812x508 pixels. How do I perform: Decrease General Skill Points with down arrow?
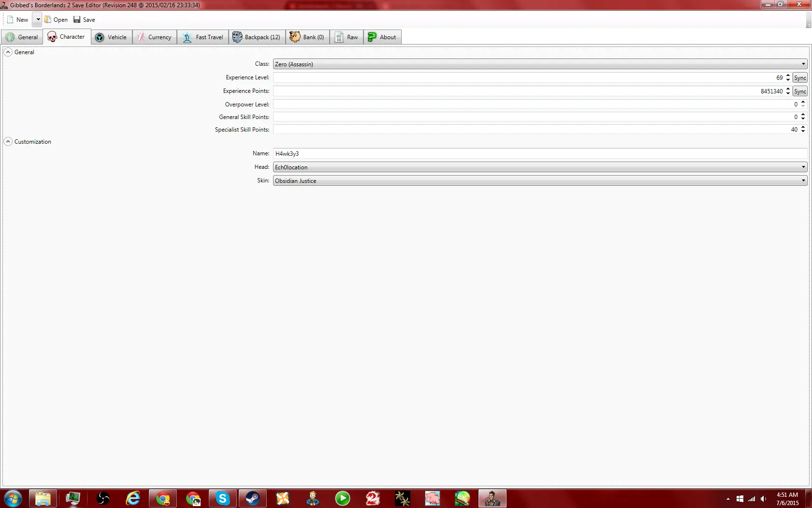point(803,119)
